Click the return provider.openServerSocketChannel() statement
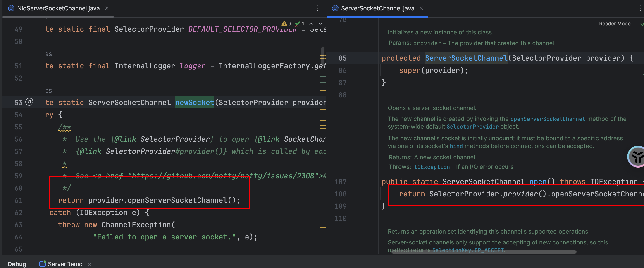The height and width of the screenshot is (268, 644). point(149,201)
